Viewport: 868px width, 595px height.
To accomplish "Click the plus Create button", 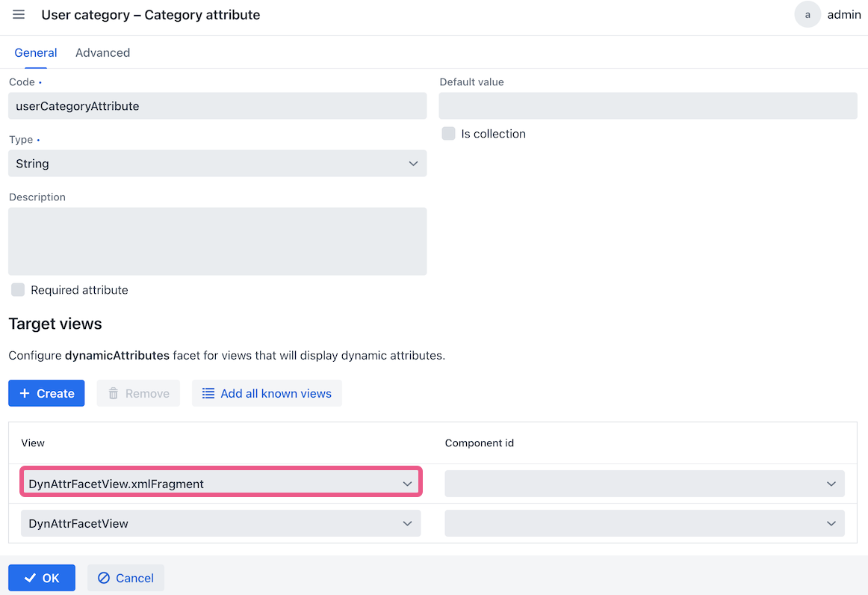I will point(46,393).
